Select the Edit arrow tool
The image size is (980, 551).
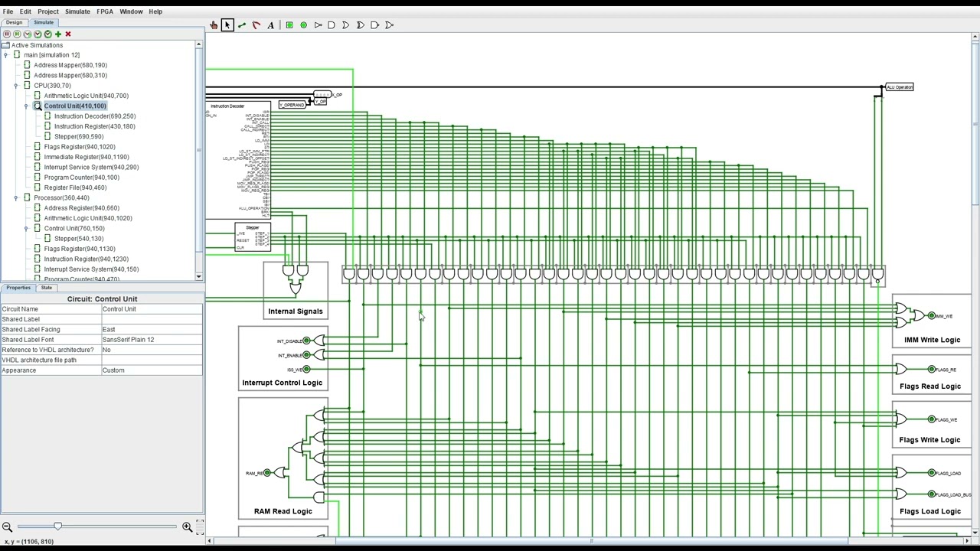pos(227,25)
